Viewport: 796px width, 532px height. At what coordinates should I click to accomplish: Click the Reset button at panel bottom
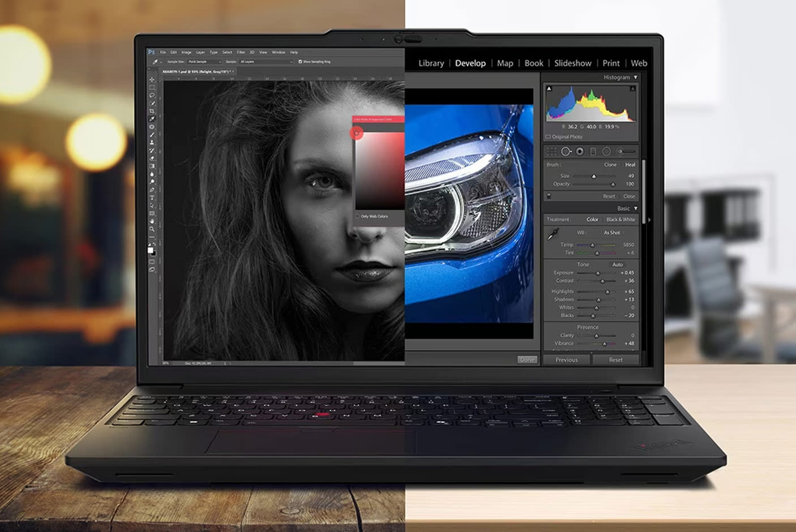615,360
